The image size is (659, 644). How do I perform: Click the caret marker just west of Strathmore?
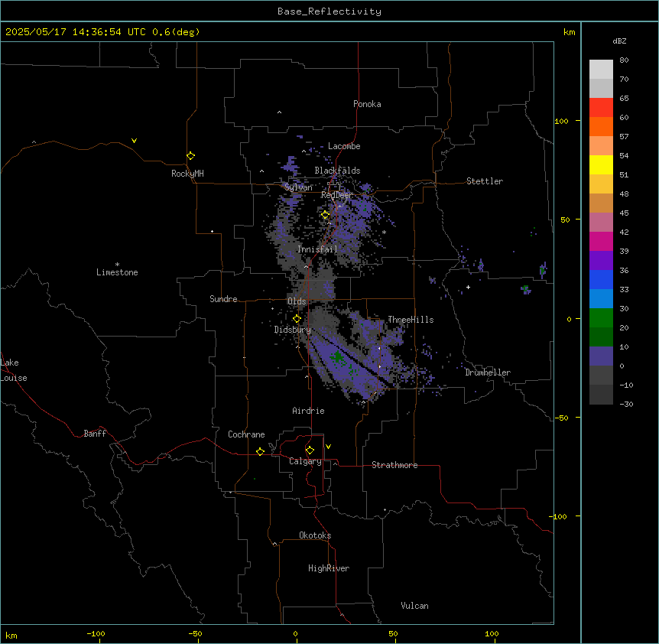pyautogui.click(x=336, y=463)
